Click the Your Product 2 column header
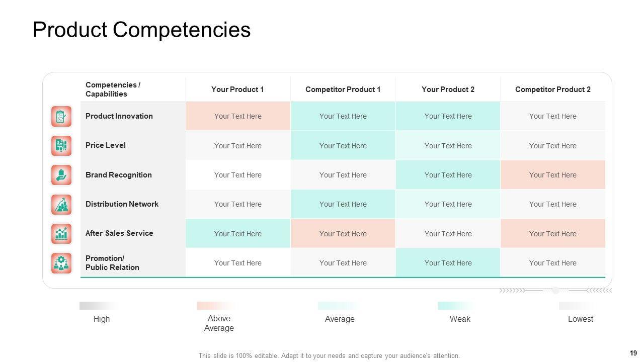 448,89
